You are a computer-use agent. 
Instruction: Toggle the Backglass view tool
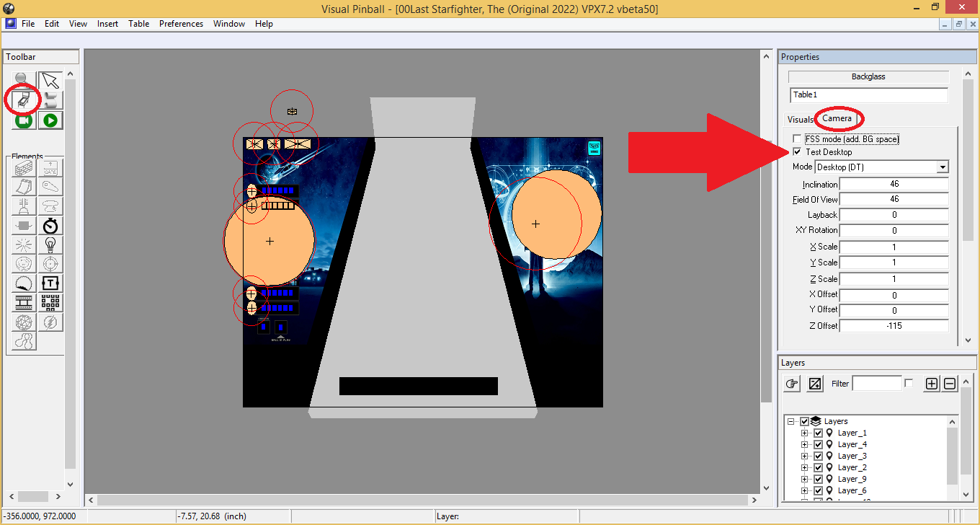(24, 100)
